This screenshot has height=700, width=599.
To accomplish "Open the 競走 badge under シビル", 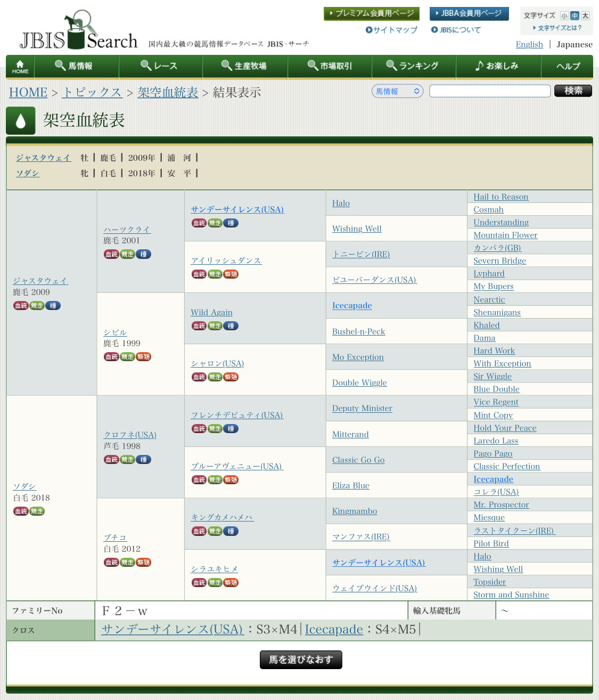I will pos(127,357).
